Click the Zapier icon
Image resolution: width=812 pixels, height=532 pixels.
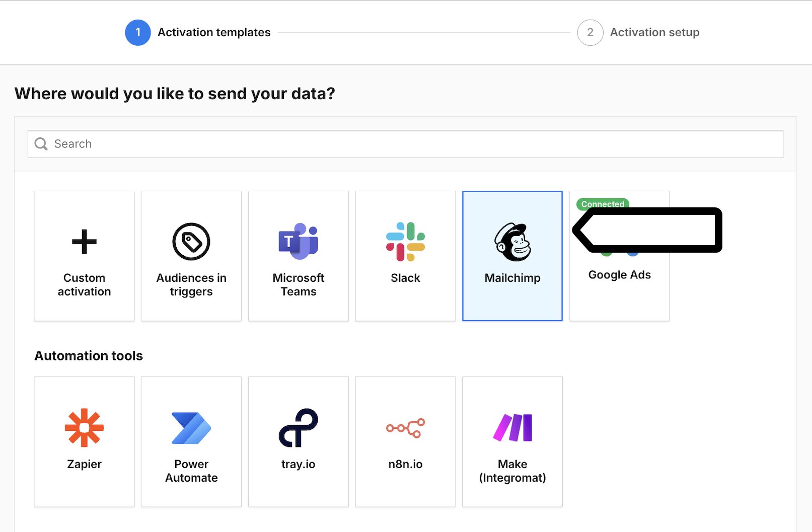click(x=84, y=428)
